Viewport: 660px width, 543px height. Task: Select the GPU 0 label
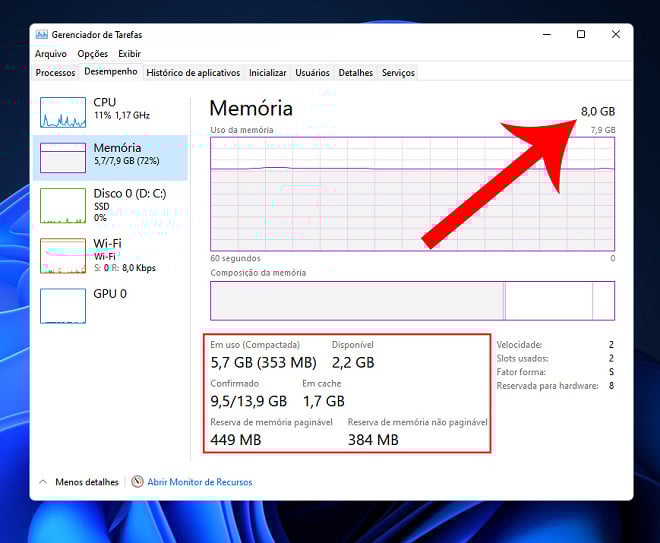coord(110,294)
